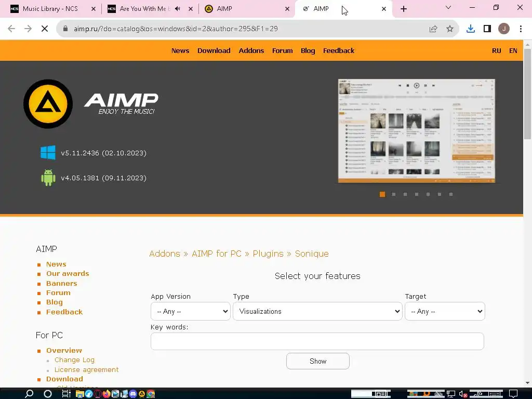This screenshot has width=532, height=399.
Task: Open News in top navigation
Action: [x=180, y=50]
